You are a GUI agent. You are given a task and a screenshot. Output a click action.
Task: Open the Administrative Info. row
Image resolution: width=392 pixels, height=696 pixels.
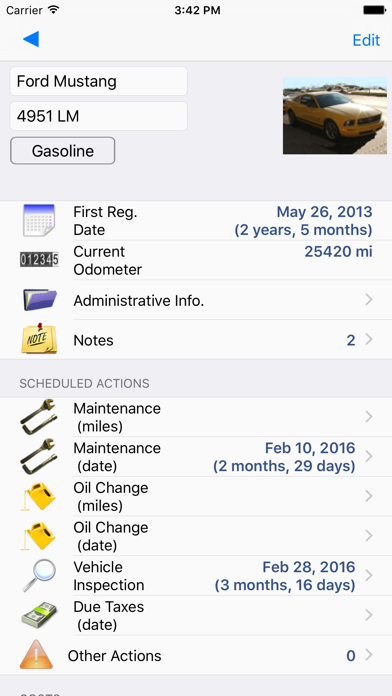[196, 300]
